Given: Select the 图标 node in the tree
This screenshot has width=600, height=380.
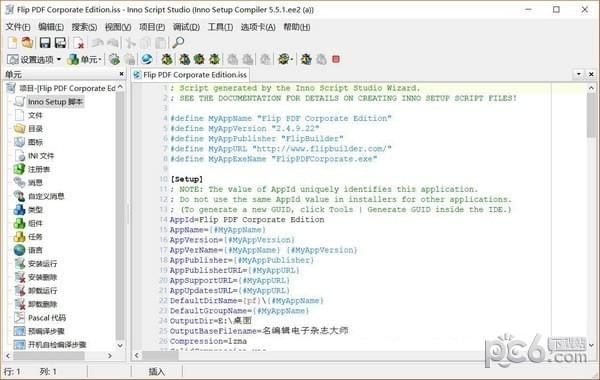Looking at the screenshot, I should coord(35,142).
